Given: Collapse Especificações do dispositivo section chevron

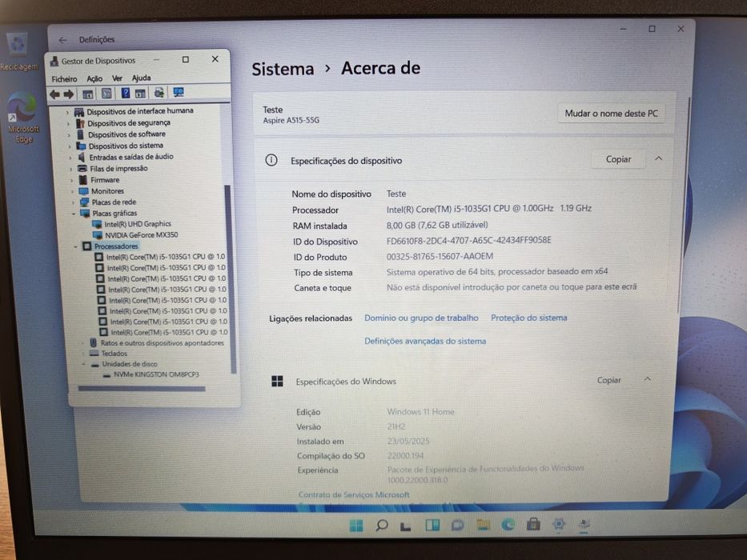Looking at the screenshot, I should coord(658,158).
